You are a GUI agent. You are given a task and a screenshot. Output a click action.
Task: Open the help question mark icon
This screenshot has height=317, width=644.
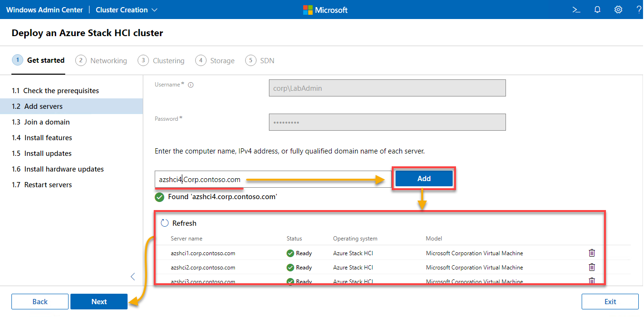coord(639,10)
